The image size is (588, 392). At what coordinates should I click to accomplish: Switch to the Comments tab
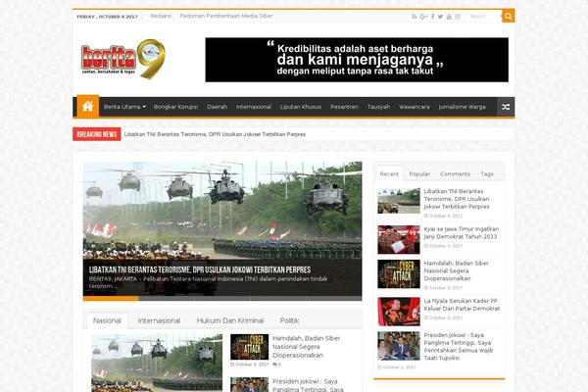(455, 174)
